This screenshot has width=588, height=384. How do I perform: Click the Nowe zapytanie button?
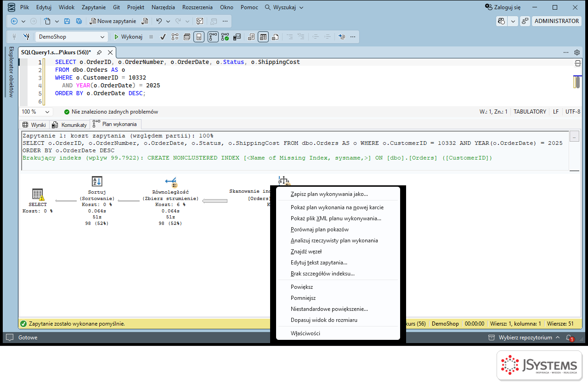tap(113, 21)
